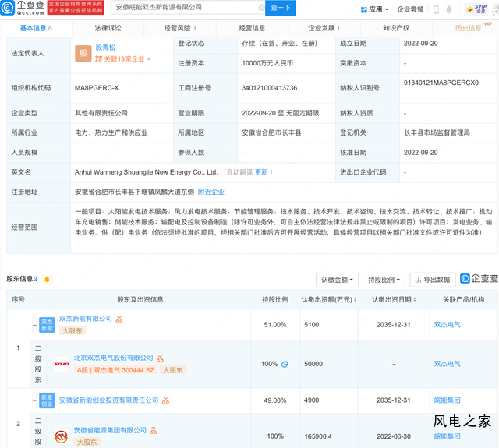Switch to the 法律诉讼 tab
499x448 pixels.
tap(108, 28)
